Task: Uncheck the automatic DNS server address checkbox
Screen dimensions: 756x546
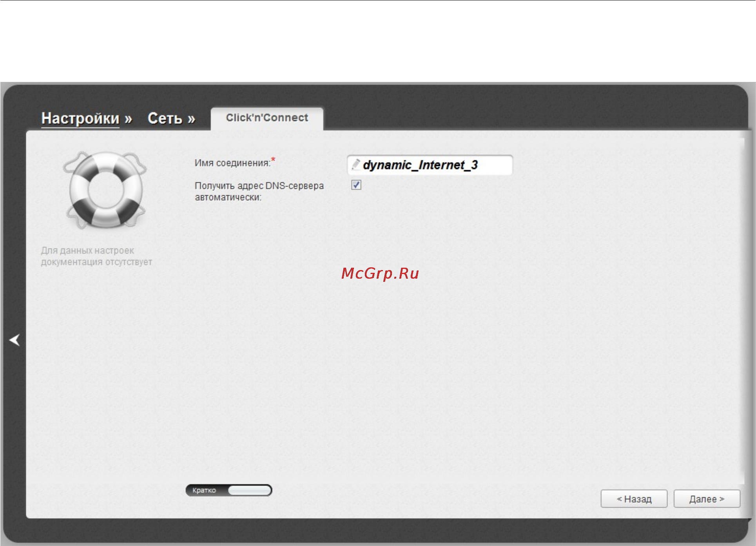Action: [356, 185]
